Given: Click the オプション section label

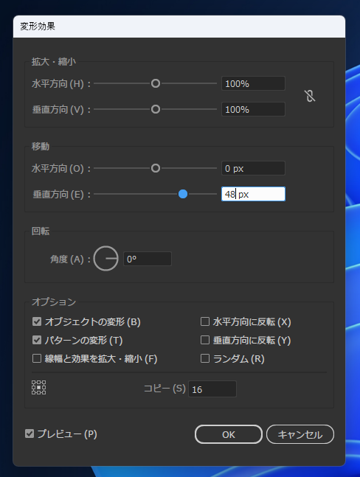Looking at the screenshot, I should point(54,302).
